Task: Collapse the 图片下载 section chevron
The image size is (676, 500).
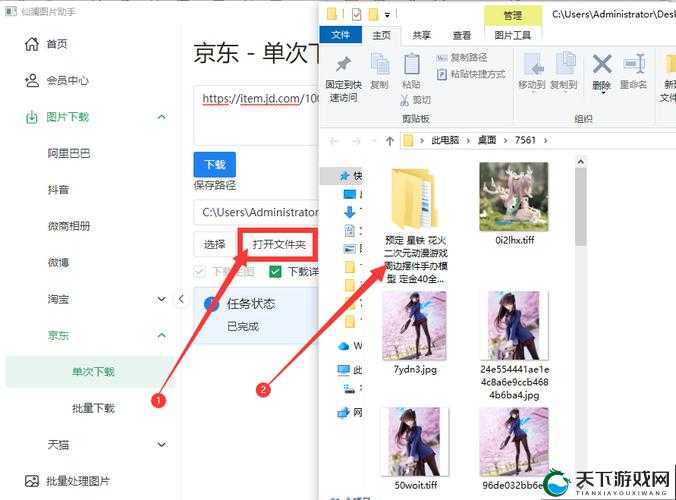Action: [162, 117]
